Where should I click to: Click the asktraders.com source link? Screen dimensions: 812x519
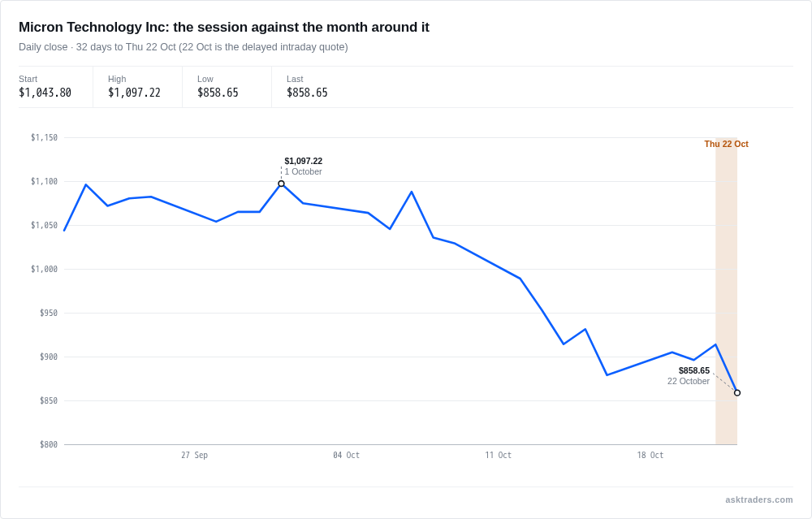coord(758,500)
